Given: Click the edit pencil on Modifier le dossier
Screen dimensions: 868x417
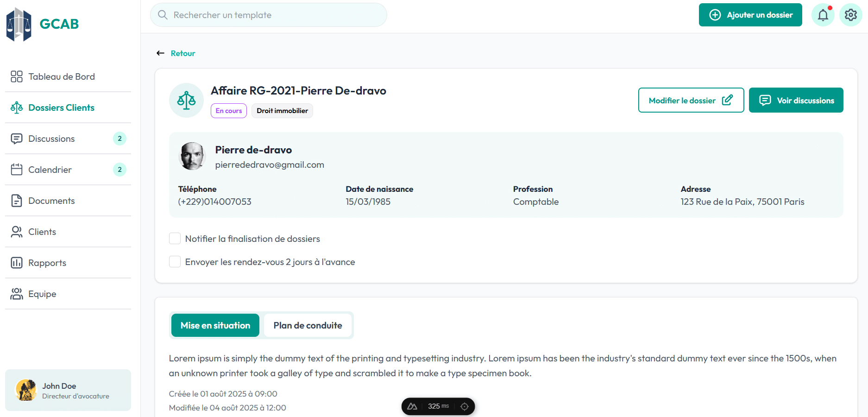Looking at the screenshot, I should (x=728, y=100).
